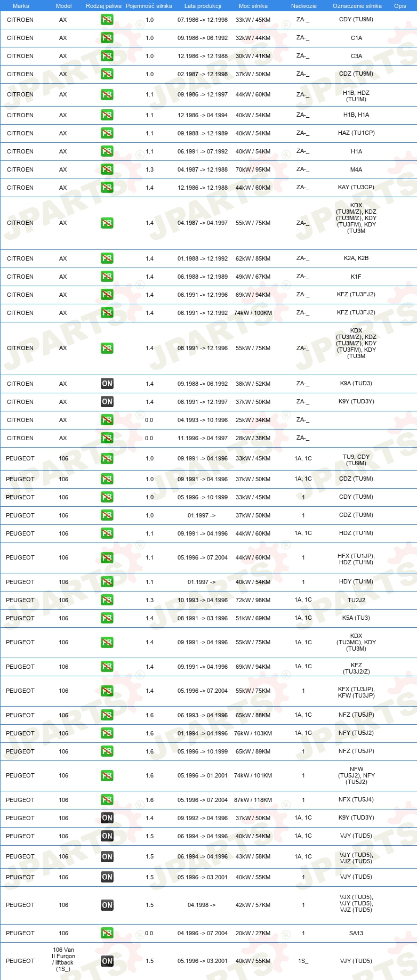Click petrol icon in TU9, CDY (TU9M) row
The width and height of the screenshot is (417, 980).
point(107,458)
